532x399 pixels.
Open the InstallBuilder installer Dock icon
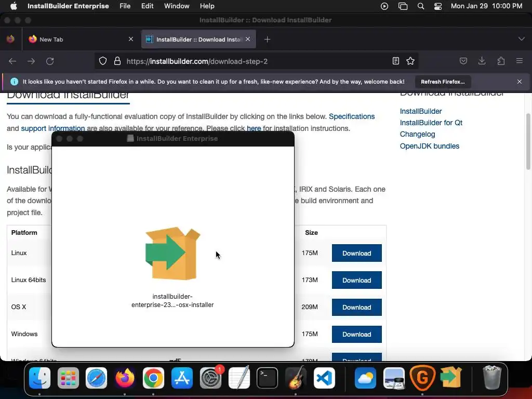point(451,378)
